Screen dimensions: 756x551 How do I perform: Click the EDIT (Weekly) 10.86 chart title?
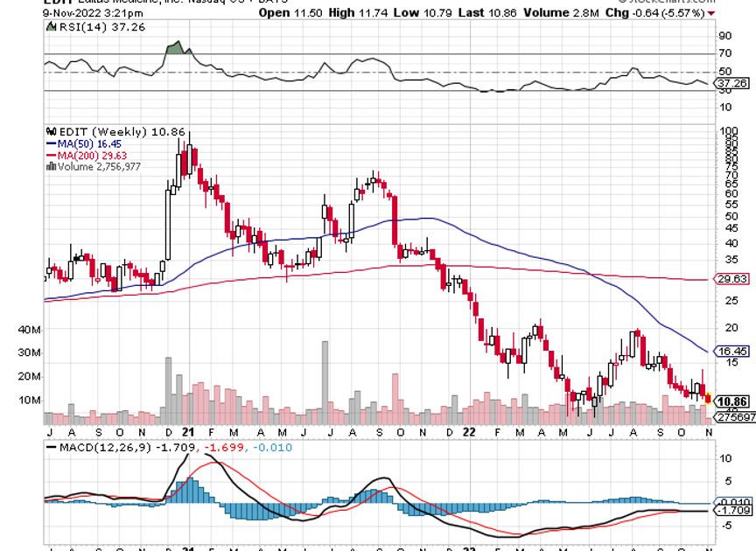tap(122, 131)
